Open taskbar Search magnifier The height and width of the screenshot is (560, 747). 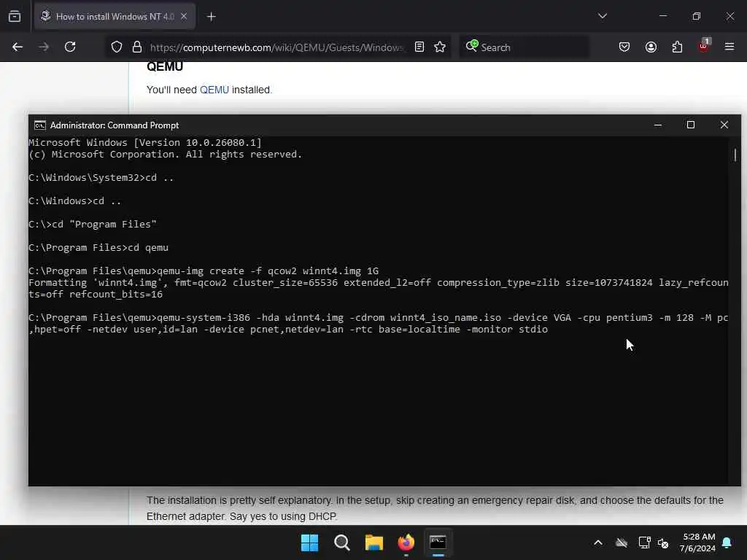click(x=341, y=542)
